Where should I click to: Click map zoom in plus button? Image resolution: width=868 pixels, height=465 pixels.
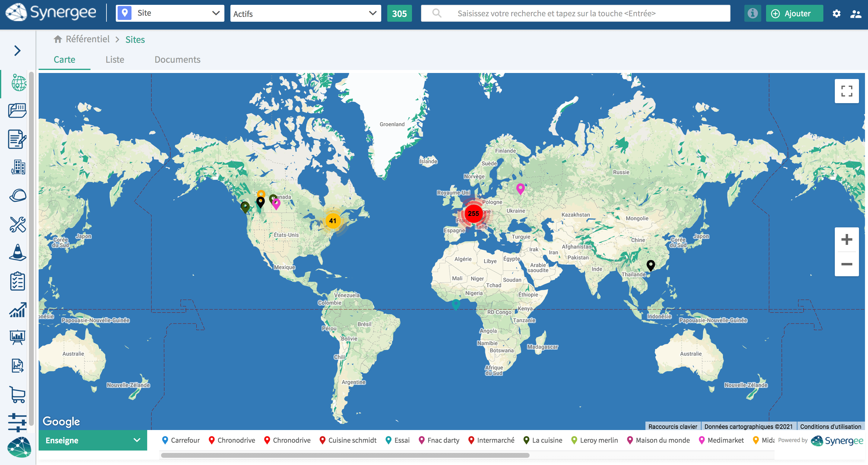click(846, 239)
